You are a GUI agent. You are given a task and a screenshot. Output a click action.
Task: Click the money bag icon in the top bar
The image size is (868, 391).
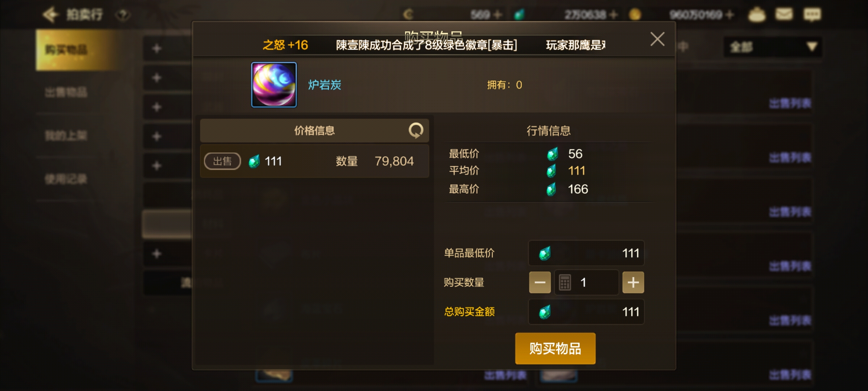click(x=757, y=14)
